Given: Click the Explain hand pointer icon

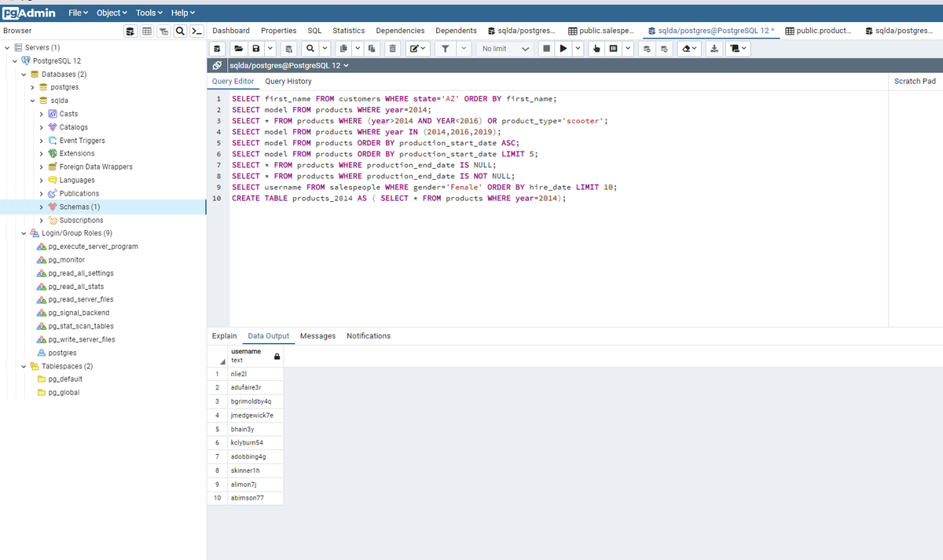Looking at the screenshot, I should [596, 49].
